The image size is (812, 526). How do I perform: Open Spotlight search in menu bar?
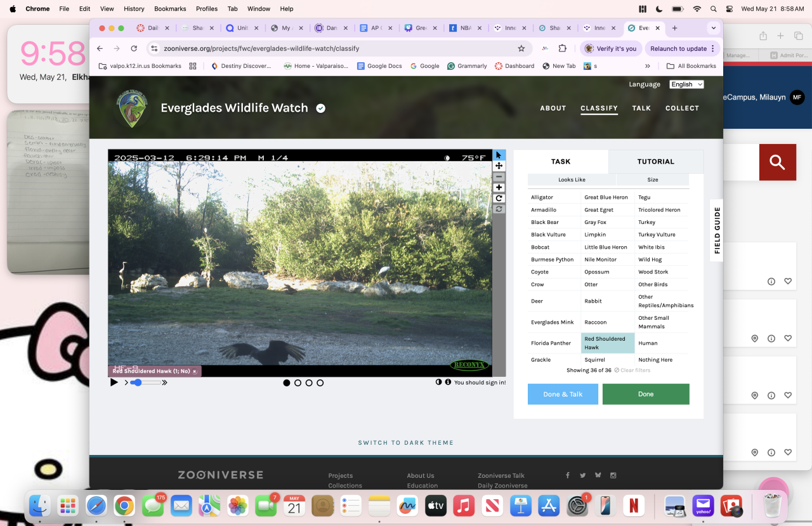(714, 9)
